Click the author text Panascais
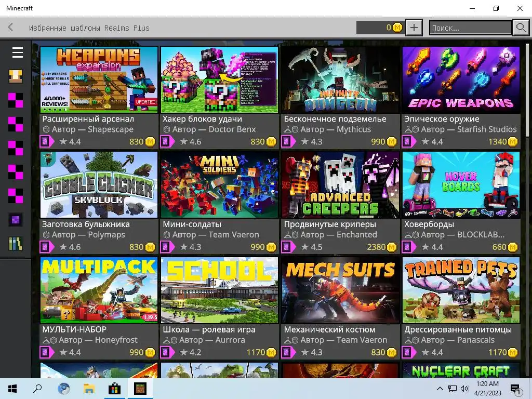Viewport: 532px width, 399px height. pyautogui.click(x=476, y=340)
